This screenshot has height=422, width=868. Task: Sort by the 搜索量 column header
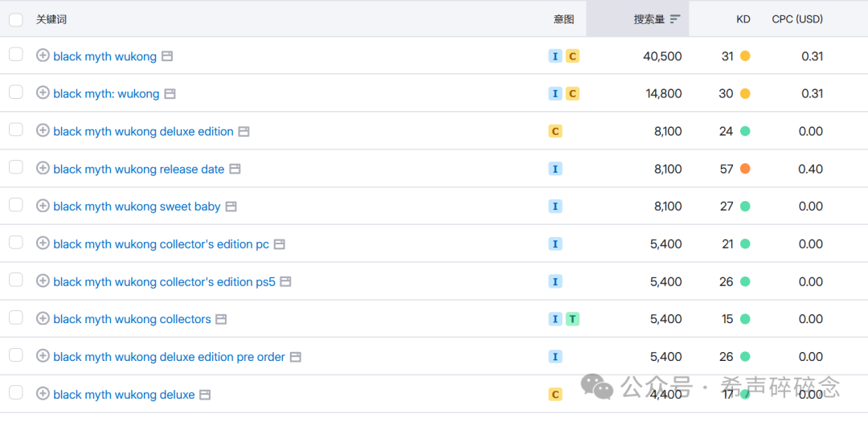click(x=649, y=19)
